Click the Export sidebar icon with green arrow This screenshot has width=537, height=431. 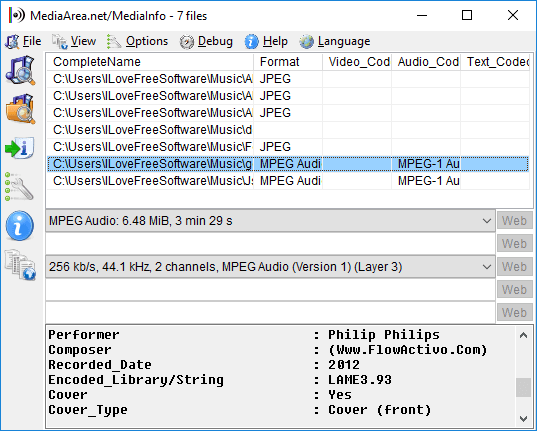[x=20, y=148]
